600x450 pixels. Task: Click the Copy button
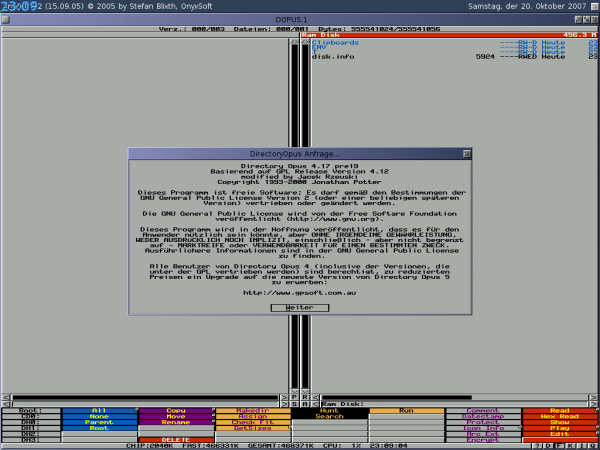(176, 411)
